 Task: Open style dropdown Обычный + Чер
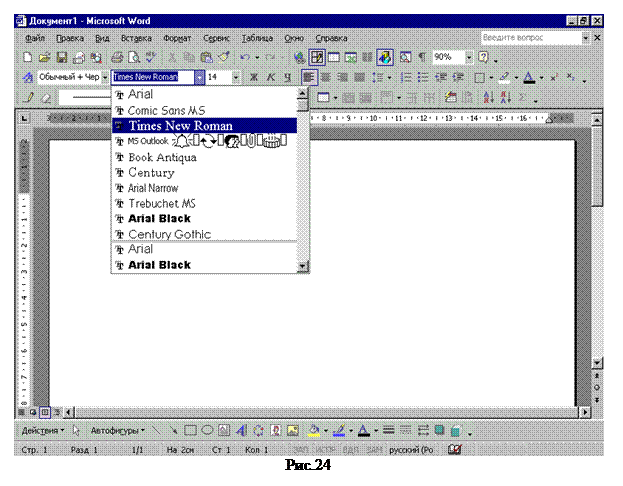(105, 77)
